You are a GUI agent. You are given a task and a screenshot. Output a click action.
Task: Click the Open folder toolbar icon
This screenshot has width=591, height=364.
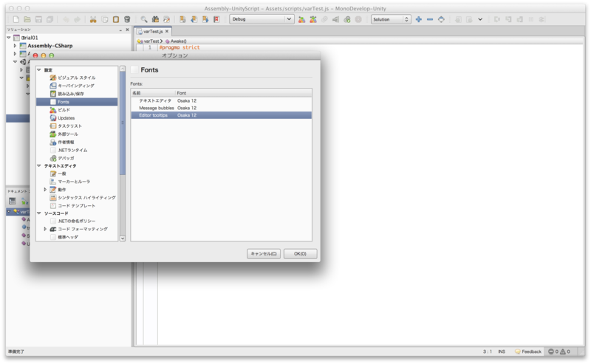click(x=27, y=19)
